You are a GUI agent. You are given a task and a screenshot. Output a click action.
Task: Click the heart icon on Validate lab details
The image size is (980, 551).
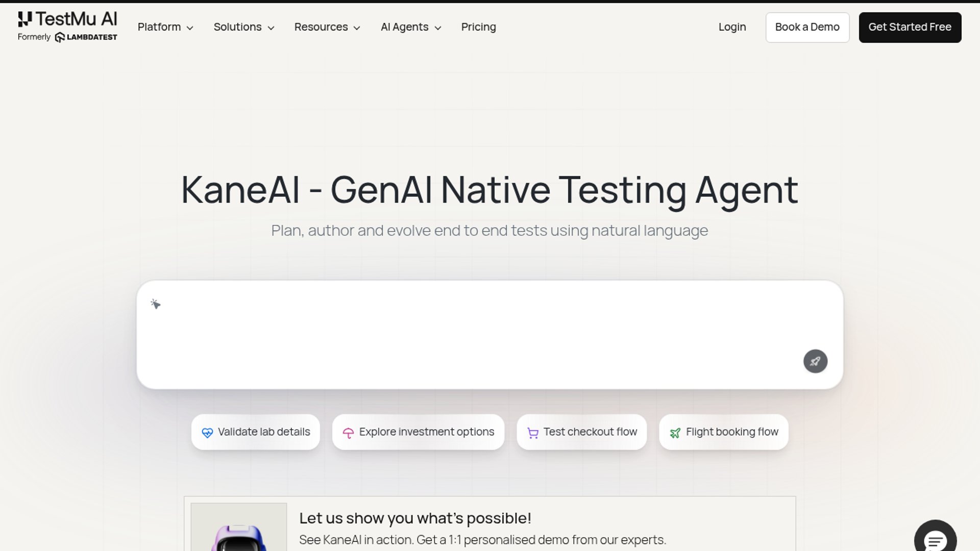[207, 433]
